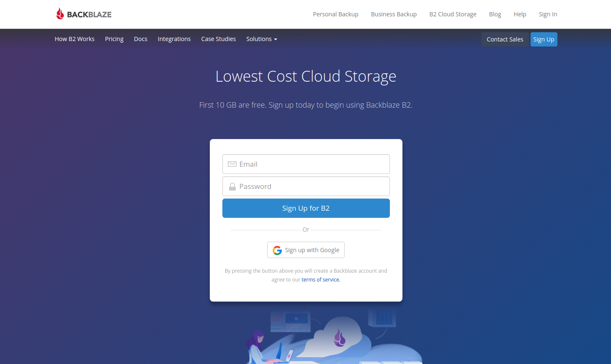The width and height of the screenshot is (611, 364).
Task: Click the Lowest Cost Cloud Storage heading
Action: [x=306, y=76]
